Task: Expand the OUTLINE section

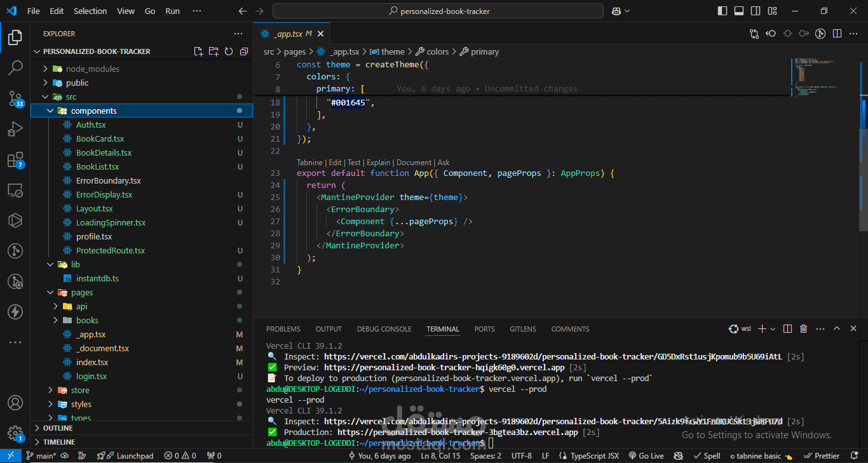Action: click(x=58, y=428)
